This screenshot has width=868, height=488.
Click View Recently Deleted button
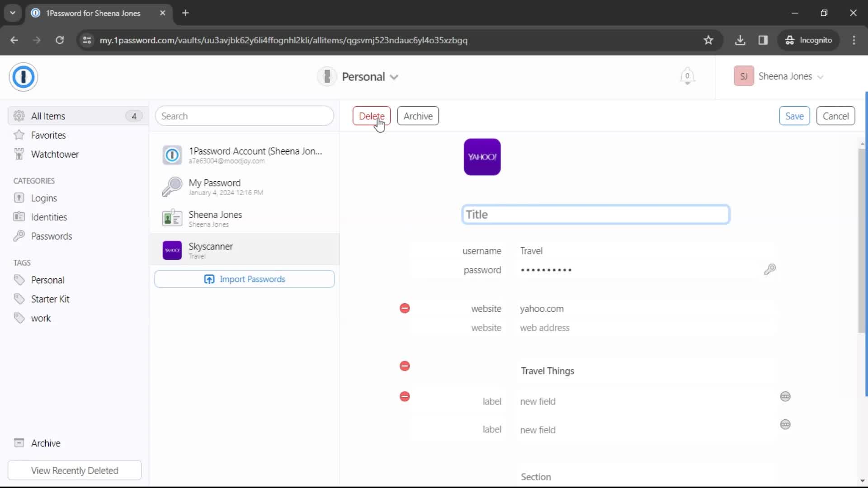75,470
